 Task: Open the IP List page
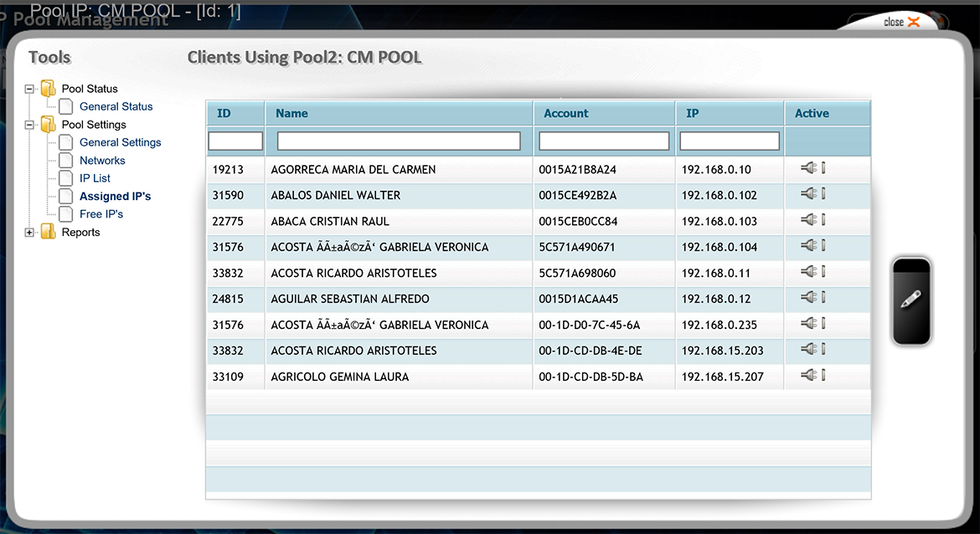point(95,178)
